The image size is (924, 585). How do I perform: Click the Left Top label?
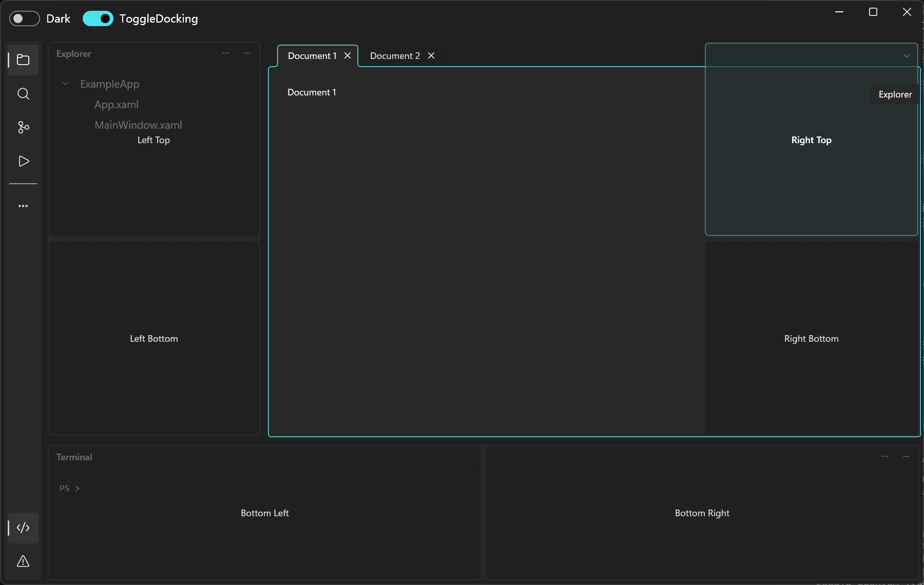pyautogui.click(x=153, y=140)
